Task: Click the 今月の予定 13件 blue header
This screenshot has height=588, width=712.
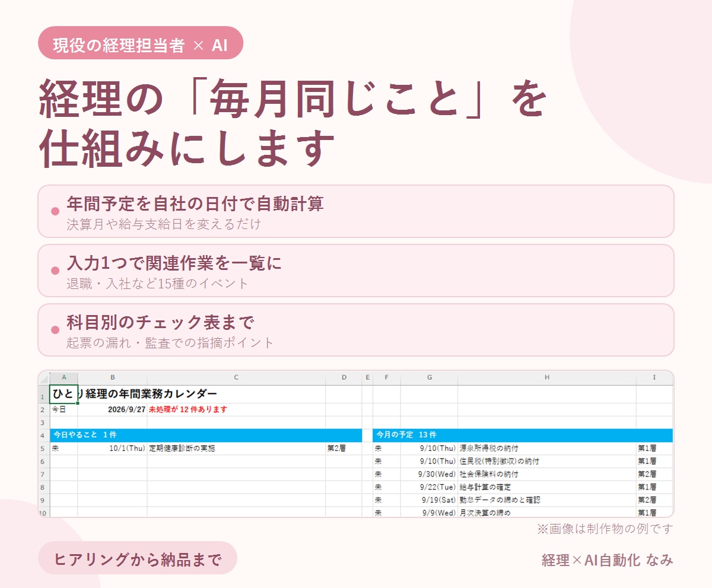Action: pyautogui.click(x=523, y=436)
